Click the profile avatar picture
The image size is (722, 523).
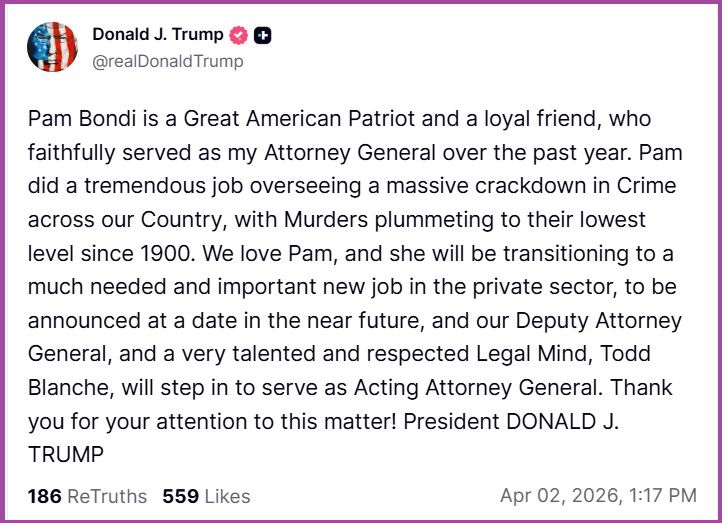tap(52, 48)
